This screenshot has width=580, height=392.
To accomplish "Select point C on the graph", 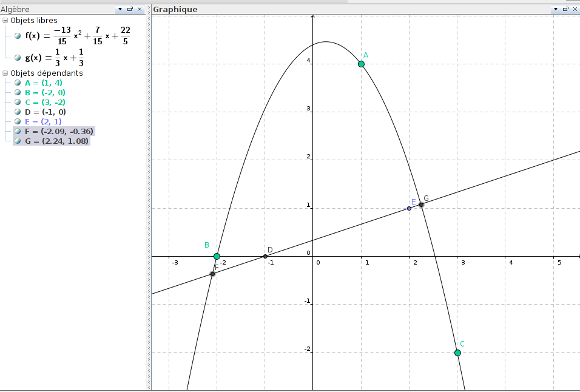I will [x=457, y=353].
